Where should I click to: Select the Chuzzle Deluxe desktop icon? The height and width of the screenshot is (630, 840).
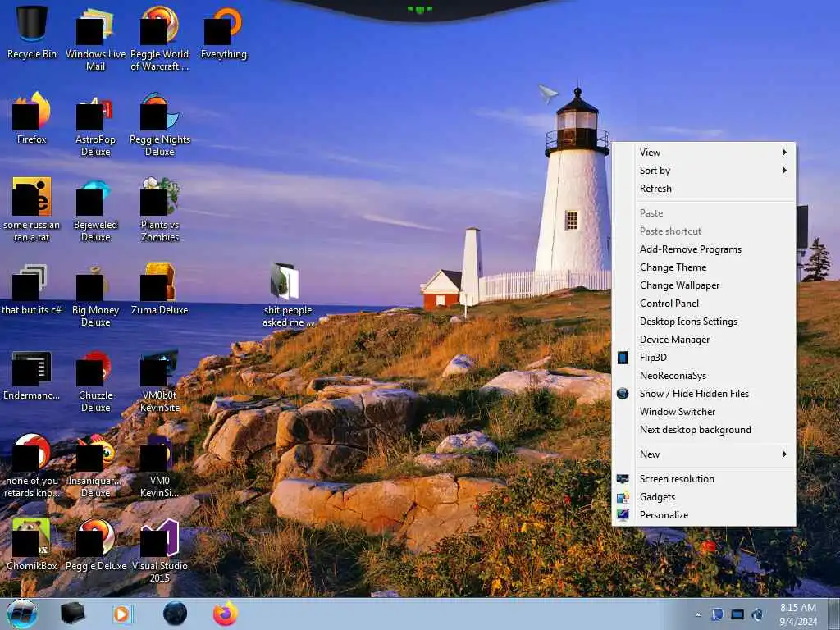(x=95, y=380)
